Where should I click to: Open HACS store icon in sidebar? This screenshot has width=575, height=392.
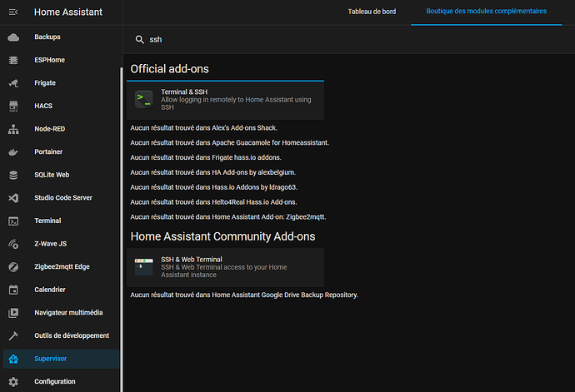click(x=13, y=106)
